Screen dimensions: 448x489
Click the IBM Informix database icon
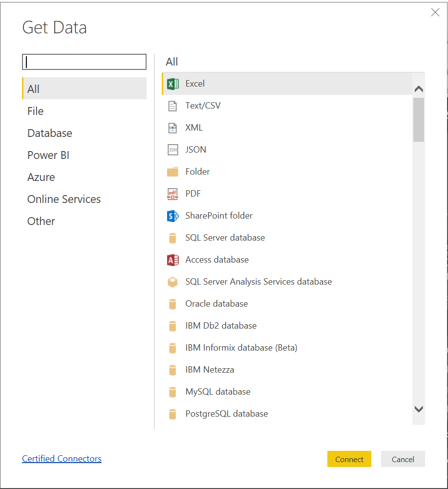[172, 348]
